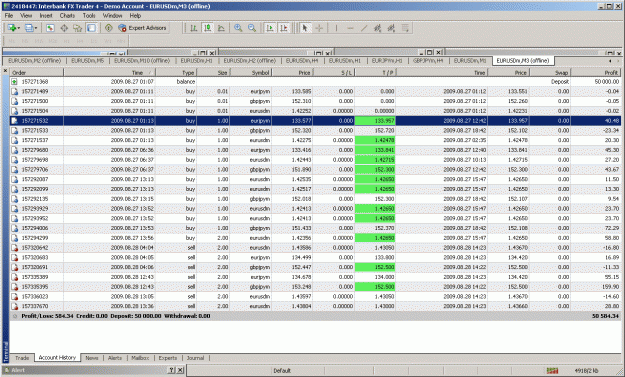This screenshot has height=377, width=625.
Task: Close the Terminal panel with its x
Action: pyautogui.click(x=5, y=71)
